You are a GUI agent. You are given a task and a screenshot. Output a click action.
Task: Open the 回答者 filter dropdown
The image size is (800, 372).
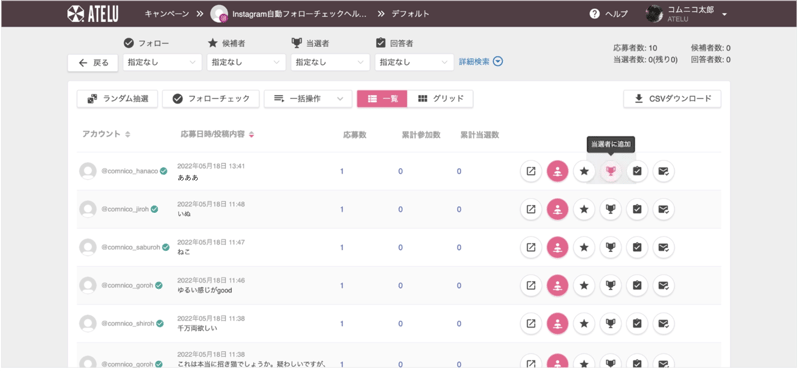coord(414,62)
